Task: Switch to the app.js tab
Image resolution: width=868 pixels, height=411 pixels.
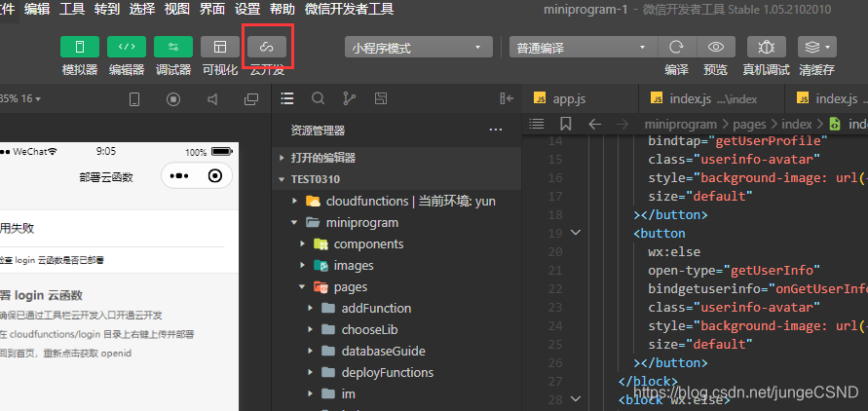Action: click(x=581, y=99)
